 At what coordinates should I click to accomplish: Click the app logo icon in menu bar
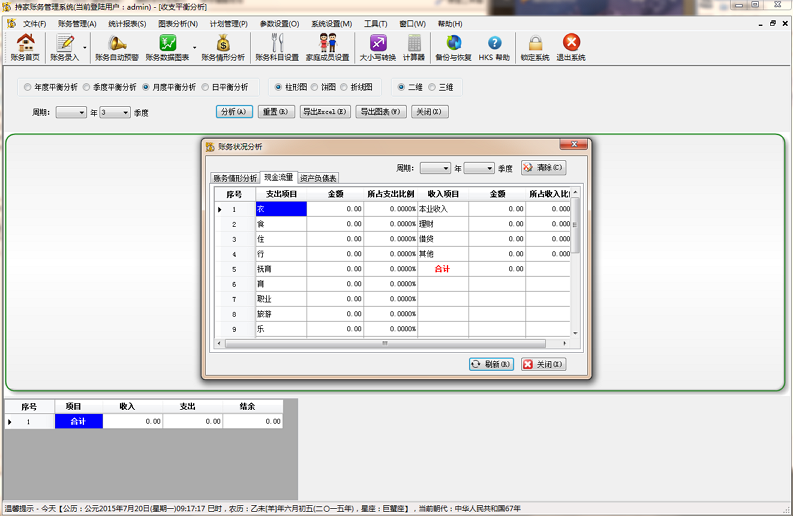[x=11, y=23]
